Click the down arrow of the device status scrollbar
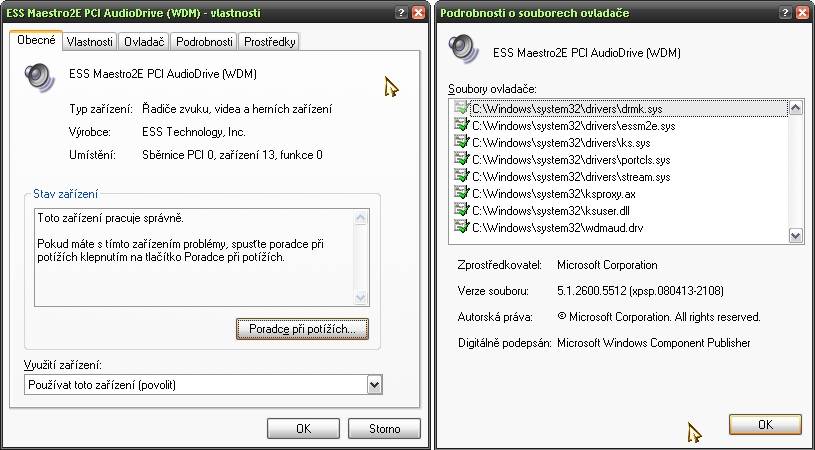Image resolution: width=815 pixels, height=450 pixels. coord(361,297)
